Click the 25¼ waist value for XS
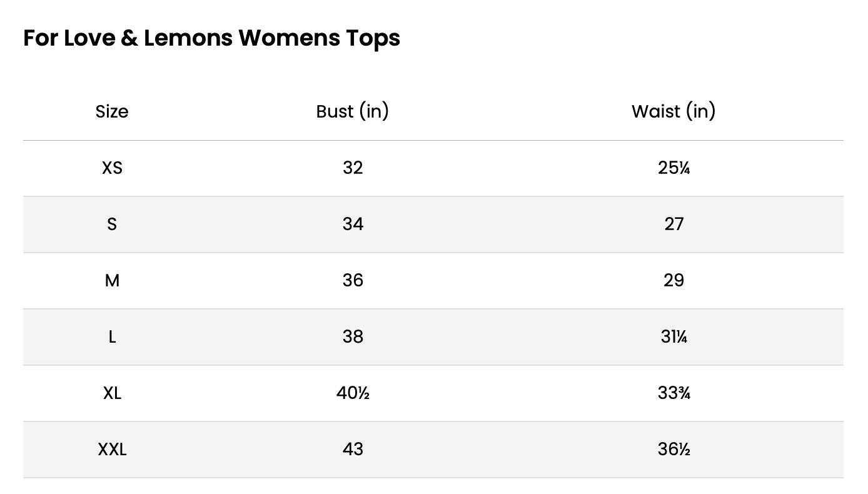The image size is (868, 494). (674, 168)
